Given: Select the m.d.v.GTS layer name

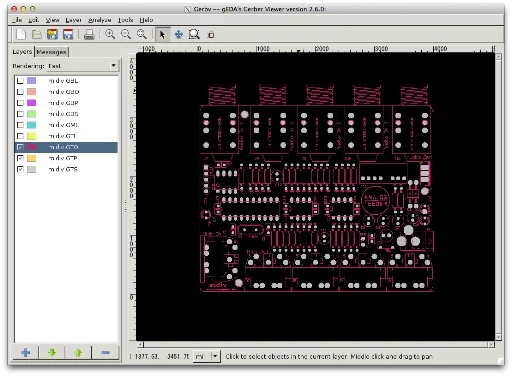Looking at the screenshot, I should [63, 169].
